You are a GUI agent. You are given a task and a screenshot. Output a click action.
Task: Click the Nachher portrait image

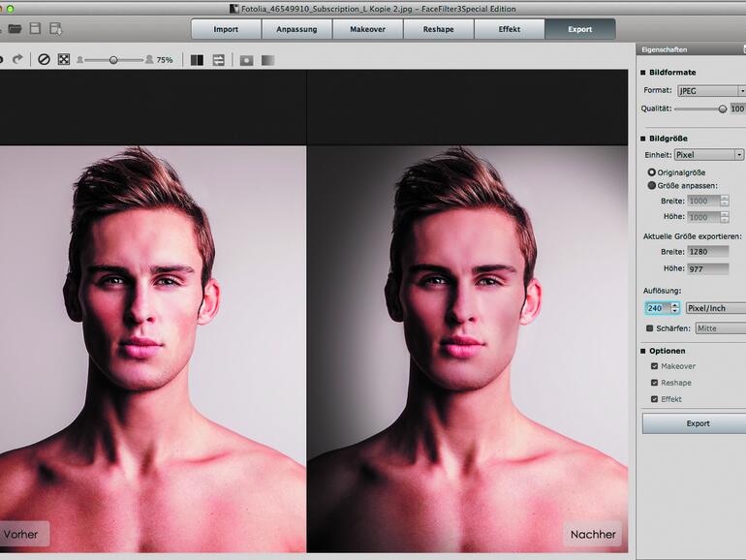click(467, 349)
